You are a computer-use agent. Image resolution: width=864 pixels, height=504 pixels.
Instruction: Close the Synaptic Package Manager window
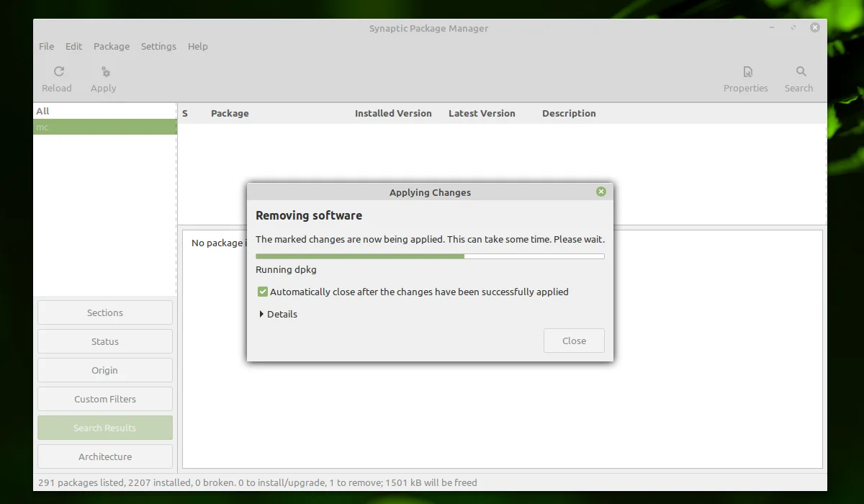815,27
